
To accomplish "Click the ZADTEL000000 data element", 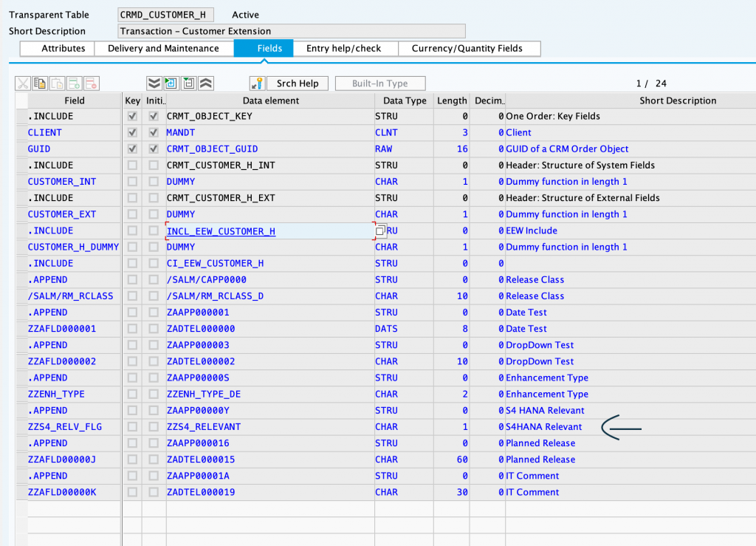I will pyautogui.click(x=201, y=329).
